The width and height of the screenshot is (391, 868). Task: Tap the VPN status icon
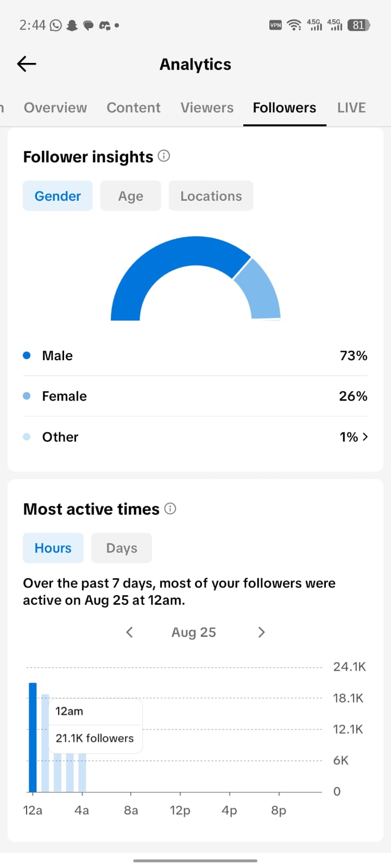click(276, 25)
